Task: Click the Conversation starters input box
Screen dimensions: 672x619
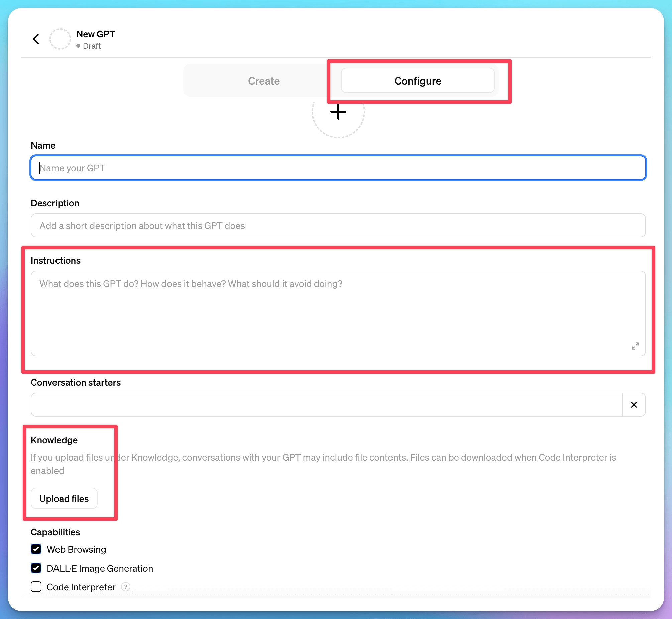Action: coord(326,405)
